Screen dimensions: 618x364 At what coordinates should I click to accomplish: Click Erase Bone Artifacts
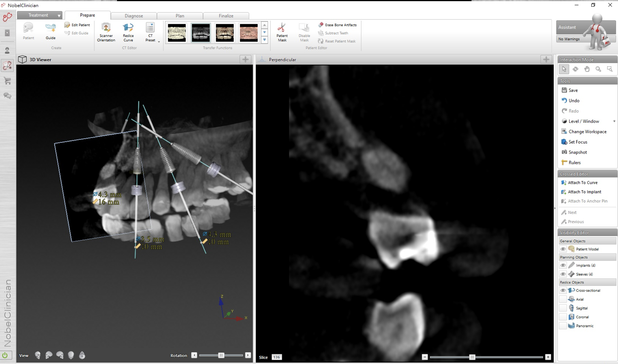pyautogui.click(x=337, y=25)
